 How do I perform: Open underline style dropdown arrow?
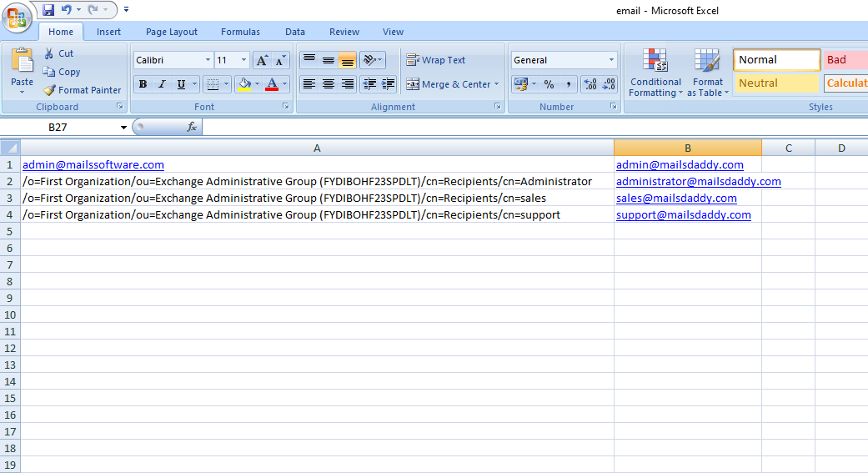(194, 84)
